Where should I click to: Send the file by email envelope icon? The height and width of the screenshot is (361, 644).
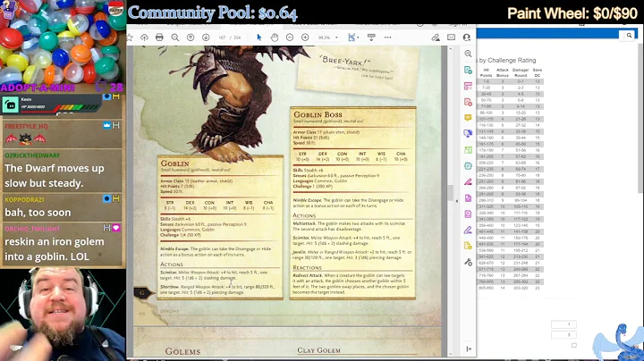451,38
